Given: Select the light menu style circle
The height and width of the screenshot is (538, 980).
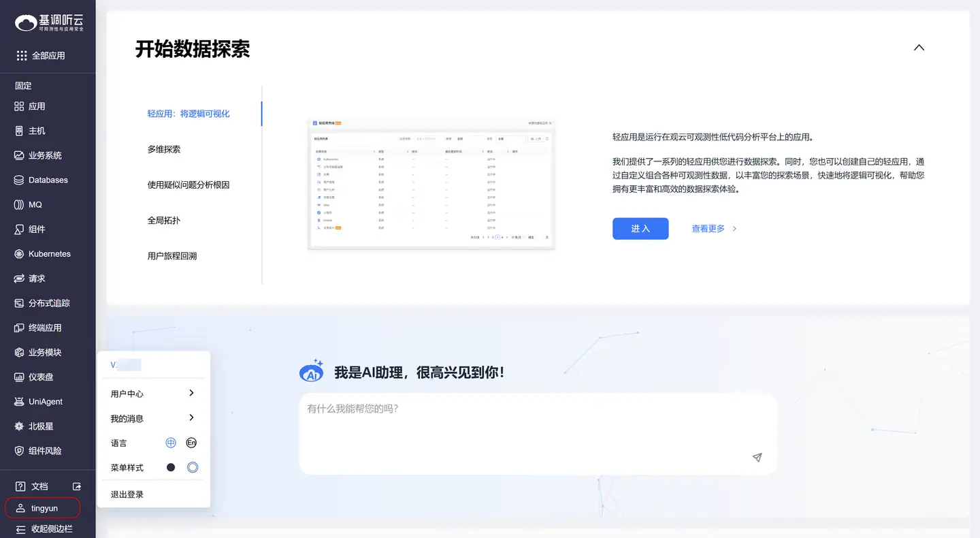Looking at the screenshot, I should click(x=191, y=466).
